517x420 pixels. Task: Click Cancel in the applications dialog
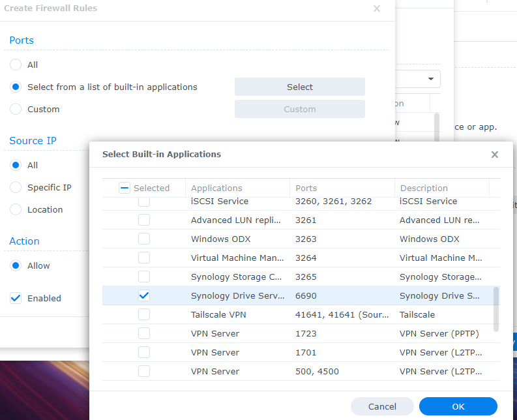pyautogui.click(x=382, y=406)
